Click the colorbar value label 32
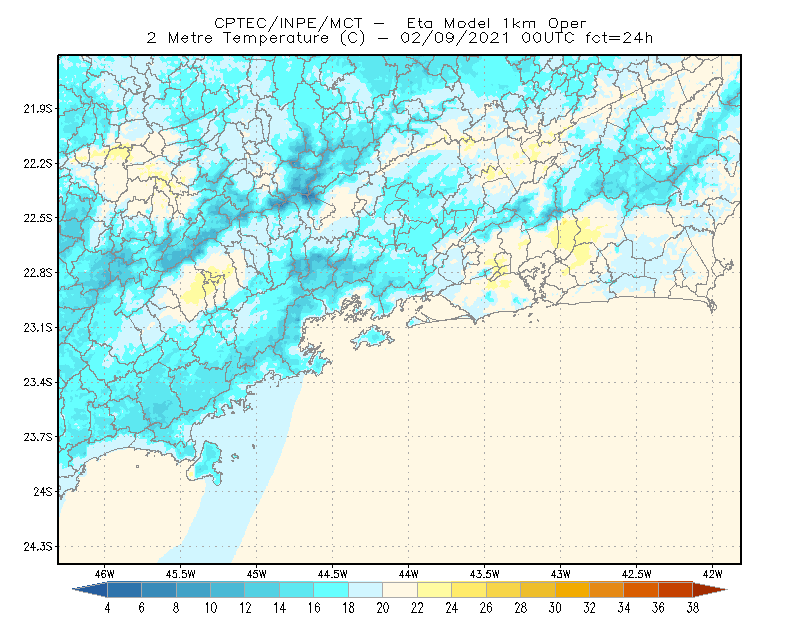The image size is (800, 618). [x=589, y=608]
